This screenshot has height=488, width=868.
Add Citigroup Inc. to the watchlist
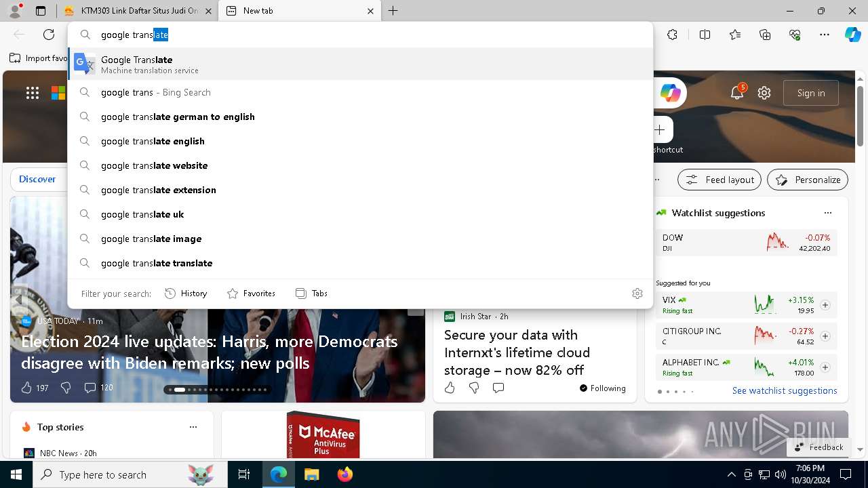825,336
